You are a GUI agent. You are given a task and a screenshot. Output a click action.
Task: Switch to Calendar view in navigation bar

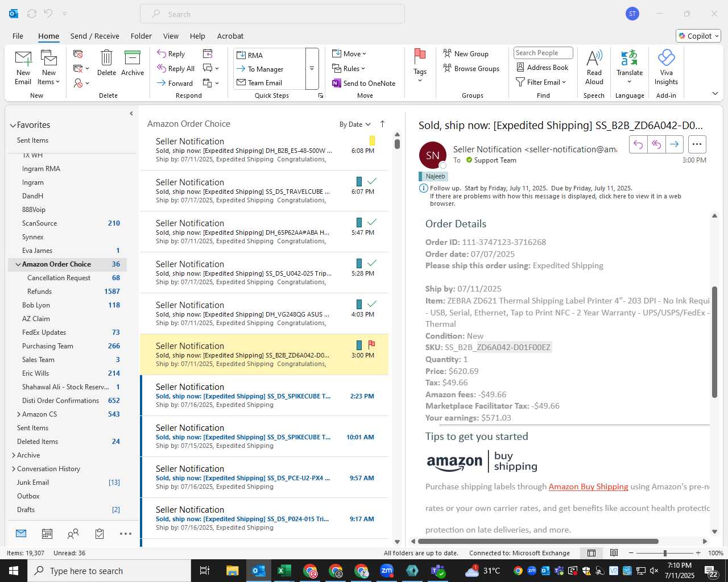(47, 534)
